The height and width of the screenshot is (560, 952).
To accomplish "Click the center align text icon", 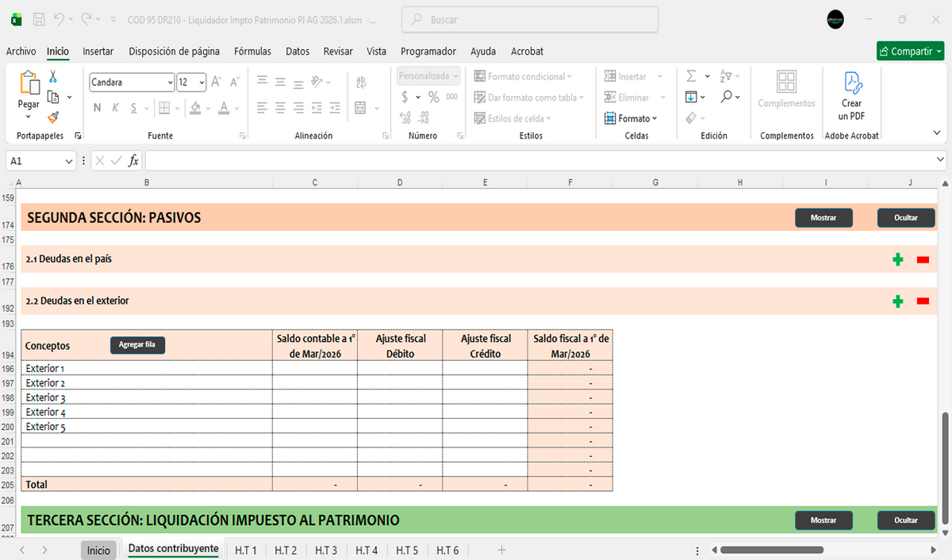I will [x=280, y=107].
